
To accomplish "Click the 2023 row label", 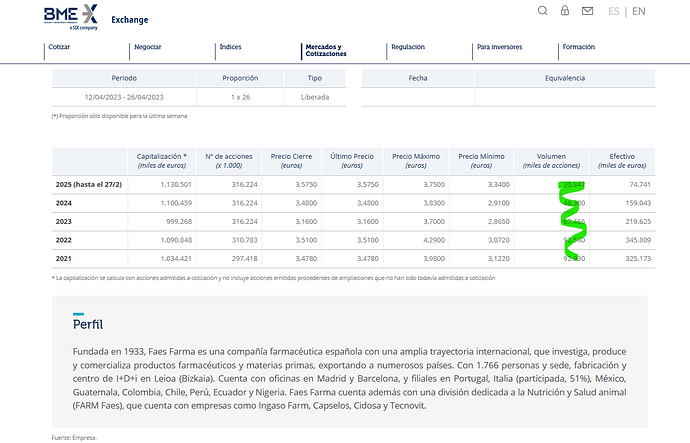I will [63, 222].
